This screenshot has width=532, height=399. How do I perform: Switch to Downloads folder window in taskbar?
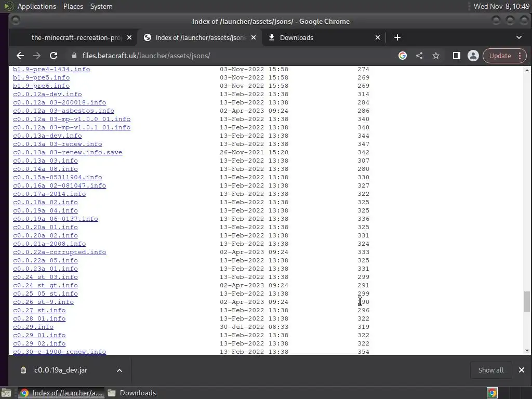pos(132,393)
